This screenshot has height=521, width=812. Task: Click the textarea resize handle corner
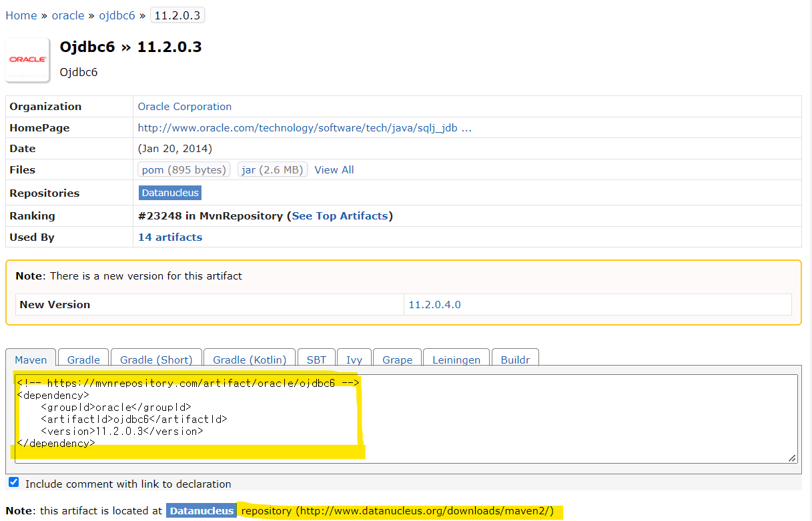click(792, 458)
